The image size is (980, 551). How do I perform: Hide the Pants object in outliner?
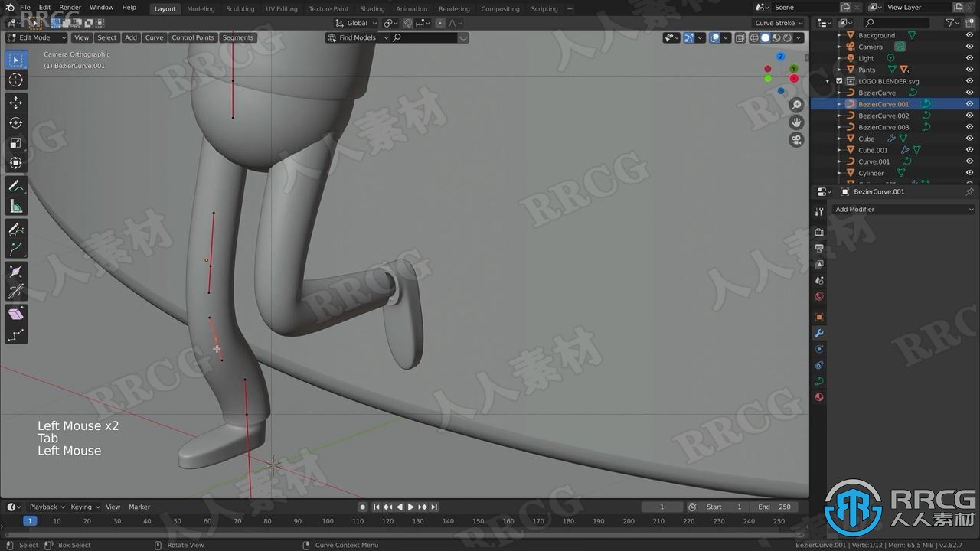969,70
